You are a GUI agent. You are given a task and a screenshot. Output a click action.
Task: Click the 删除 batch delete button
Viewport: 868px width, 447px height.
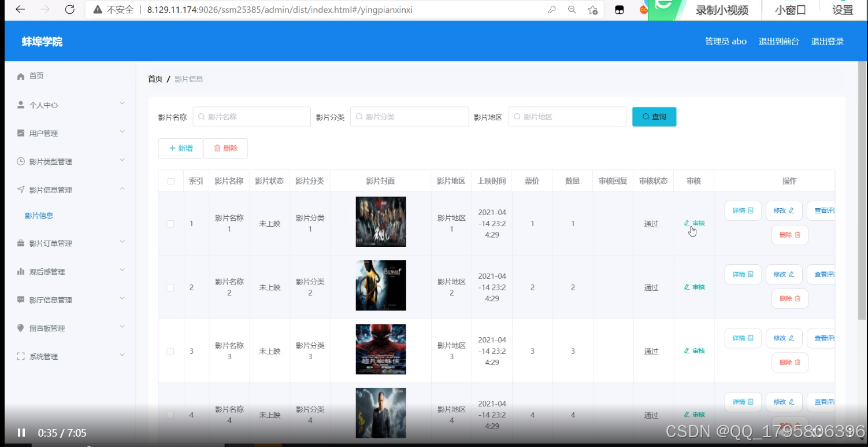[x=225, y=148]
